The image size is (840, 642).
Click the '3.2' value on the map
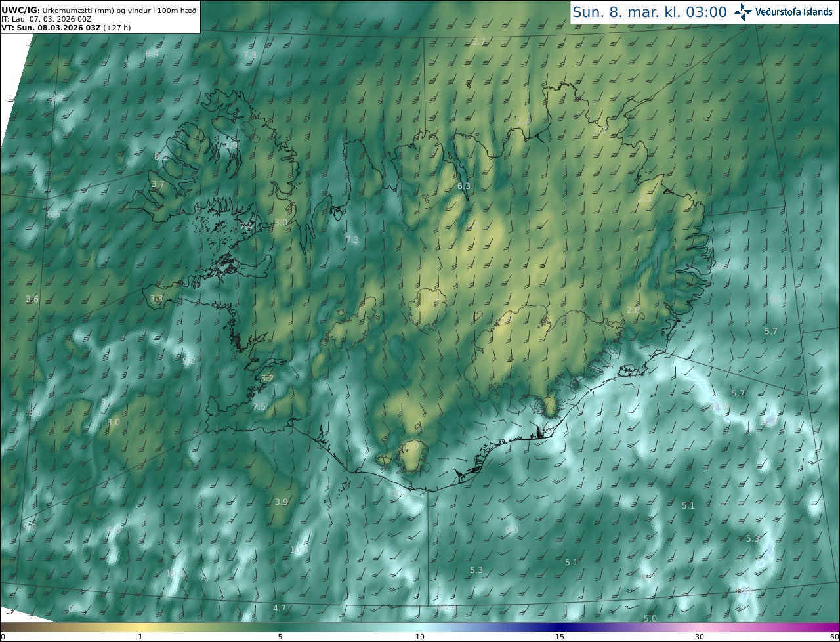267,379
